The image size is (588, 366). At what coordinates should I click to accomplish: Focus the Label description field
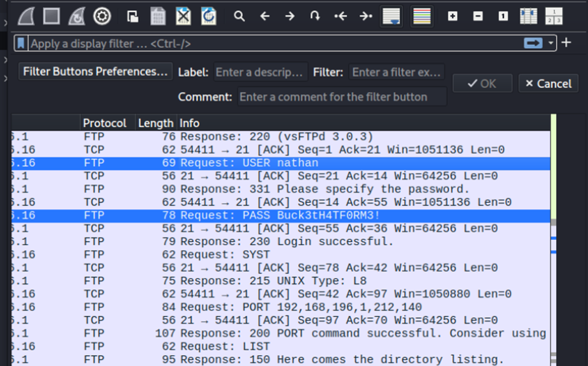(x=261, y=72)
